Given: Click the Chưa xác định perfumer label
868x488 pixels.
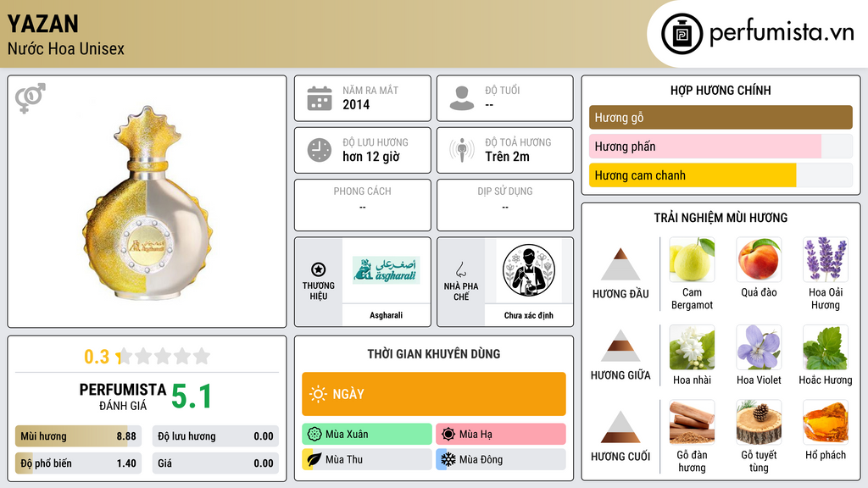Looking at the screenshot, I should point(529,315).
